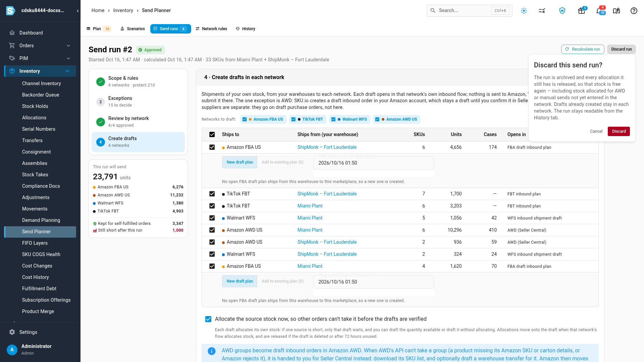This screenshot has width=644, height=362.
Task: Click the Inventory cube icon
Action: 12,71
